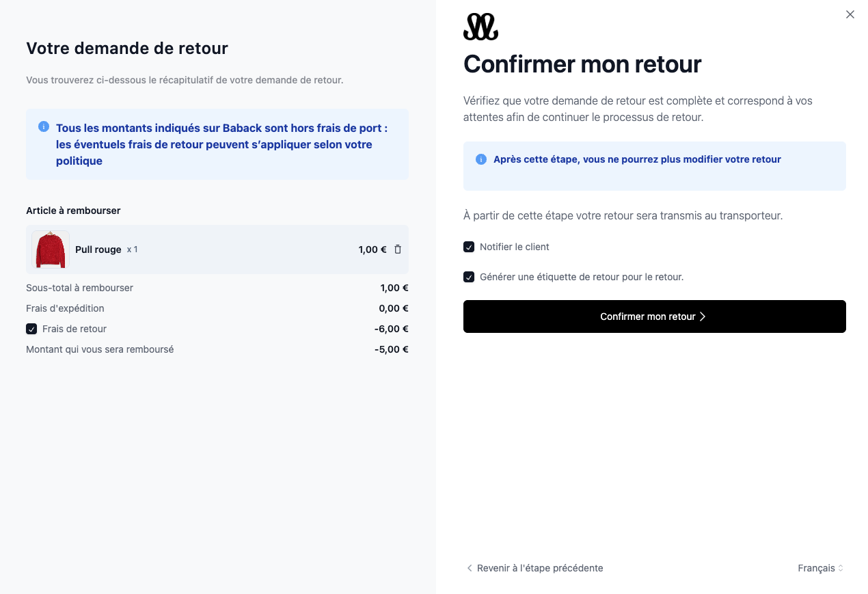This screenshot has width=868, height=594.
Task: Click the brand logo above the heading
Action: [480, 27]
